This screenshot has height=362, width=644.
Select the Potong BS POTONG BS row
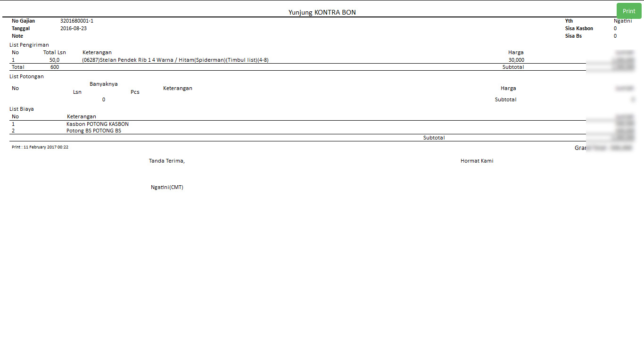94,131
